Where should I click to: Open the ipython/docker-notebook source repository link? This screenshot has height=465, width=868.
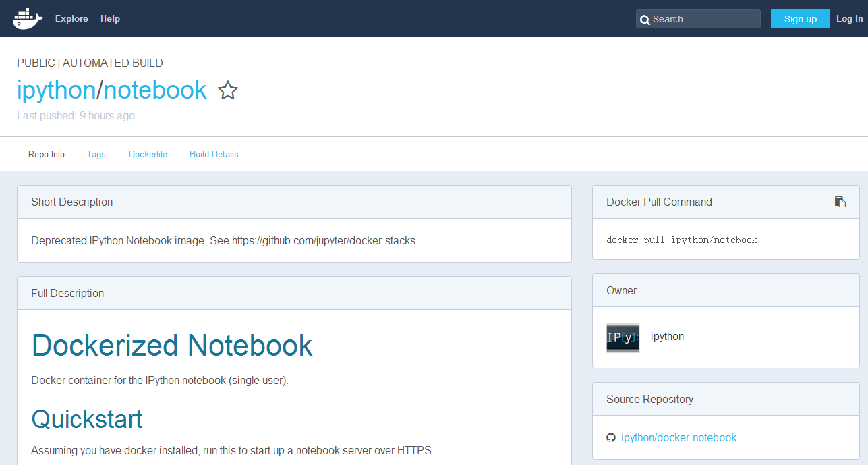678,437
